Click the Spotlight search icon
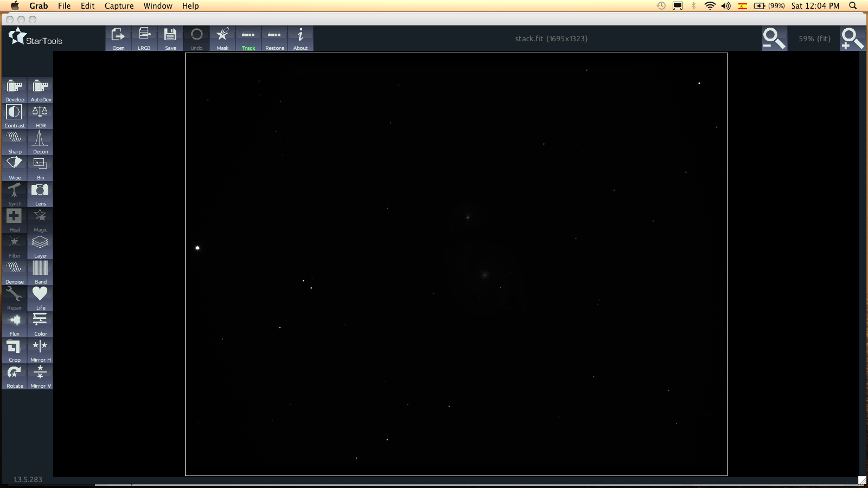The image size is (868, 488). tap(853, 6)
